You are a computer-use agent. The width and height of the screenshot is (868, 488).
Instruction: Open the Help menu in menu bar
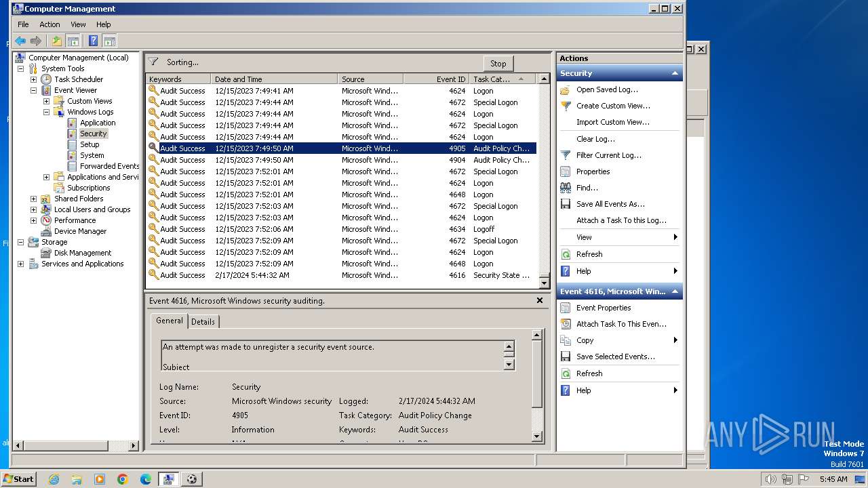103,24
